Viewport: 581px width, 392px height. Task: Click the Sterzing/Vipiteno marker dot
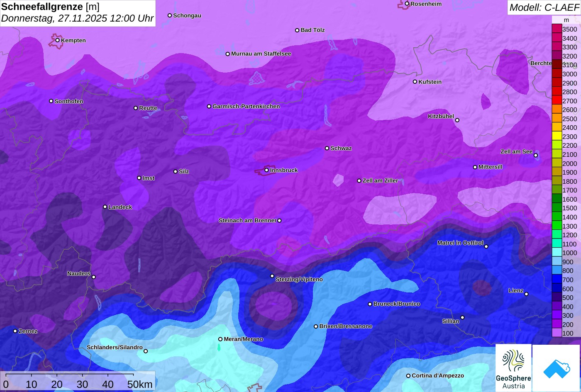[272, 276]
